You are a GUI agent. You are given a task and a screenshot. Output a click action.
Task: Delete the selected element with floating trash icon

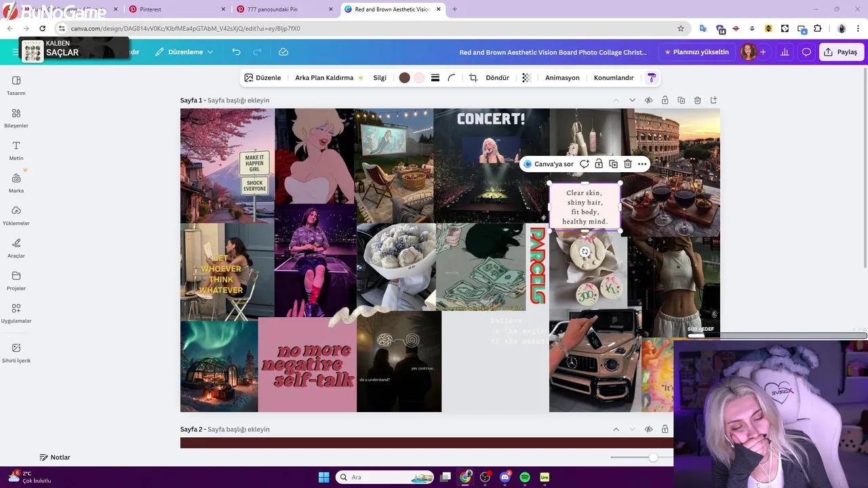[628, 164]
